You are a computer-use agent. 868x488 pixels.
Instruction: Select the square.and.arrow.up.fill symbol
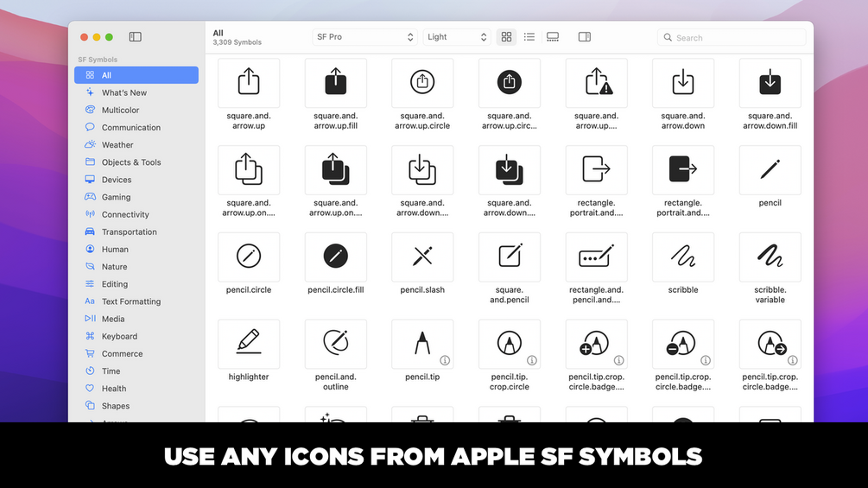point(335,83)
